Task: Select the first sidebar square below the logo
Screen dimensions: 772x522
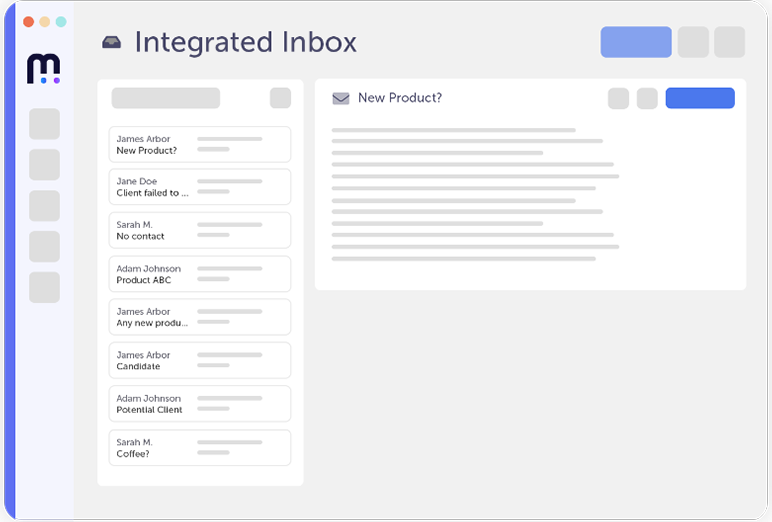Action: [x=44, y=124]
